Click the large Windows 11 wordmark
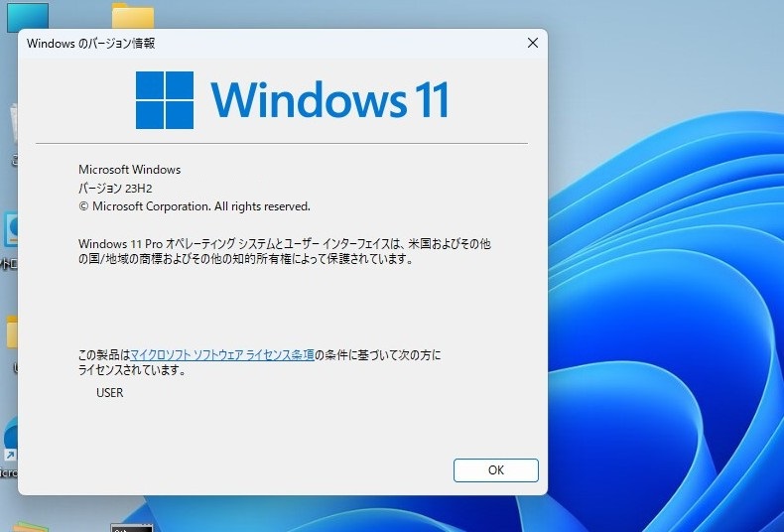784x532 pixels. (x=329, y=100)
